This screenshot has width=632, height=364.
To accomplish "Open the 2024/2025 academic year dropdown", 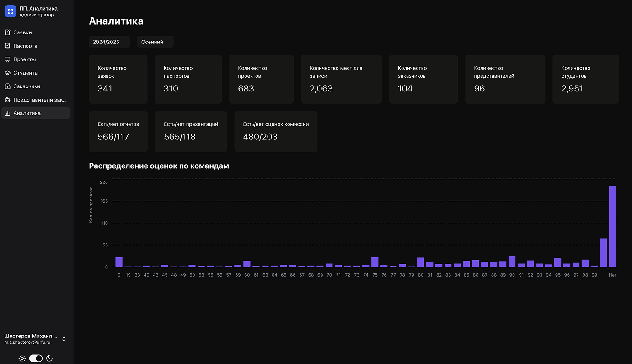I will [109, 42].
